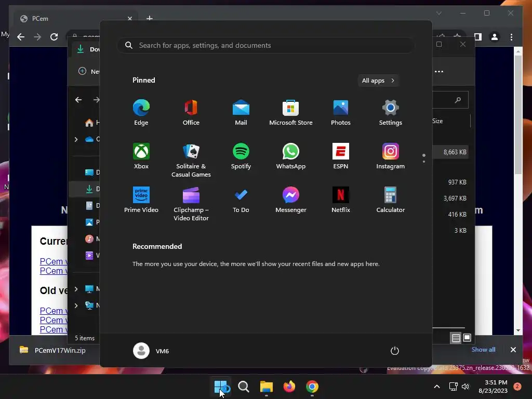Launch the ESPN app
The height and width of the screenshot is (399, 532).
[x=341, y=156]
